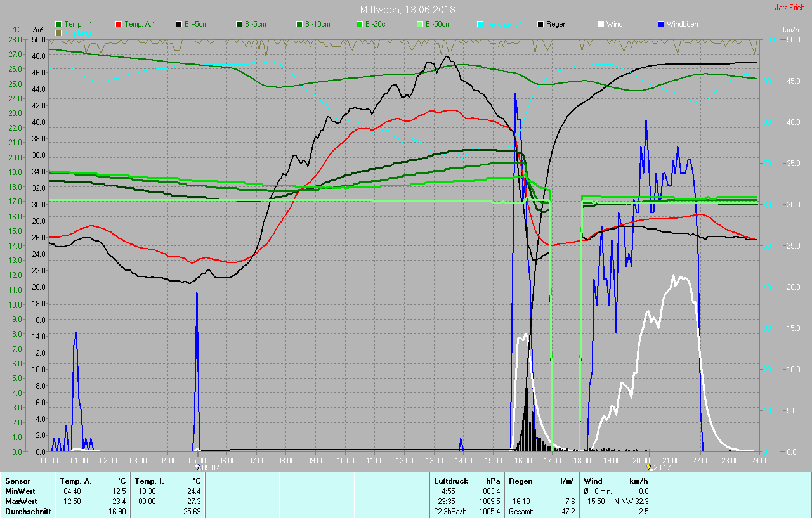Click the Temp. I. legend color swatch
The height and width of the screenshot is (518, 812).
pyautogui.click(x=59, y=24)
